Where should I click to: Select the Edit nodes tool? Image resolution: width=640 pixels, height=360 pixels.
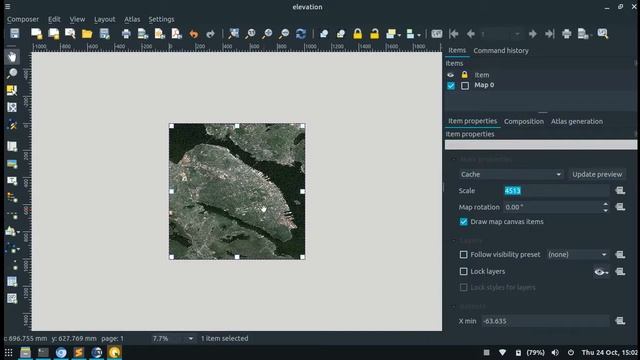coord(12,125)
